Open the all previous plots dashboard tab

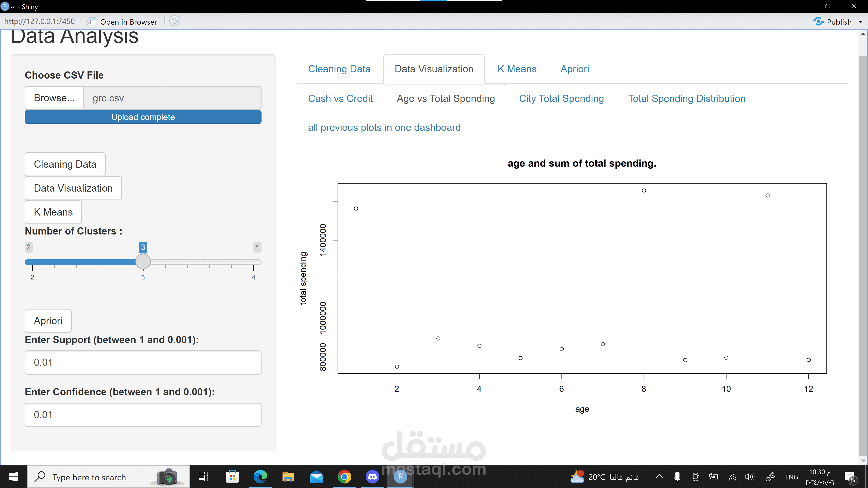(x=384, y=128)
